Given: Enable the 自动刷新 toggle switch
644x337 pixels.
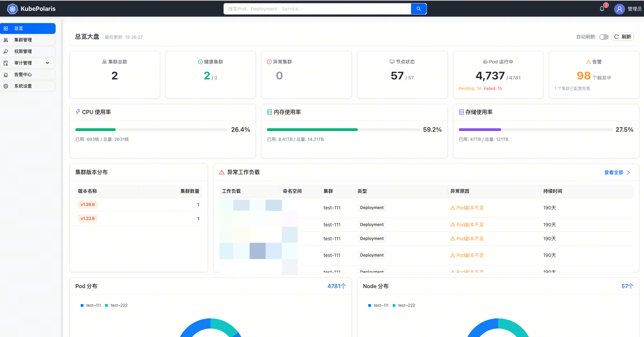Looking at the screenshot, I should click(x=604, y=37).
